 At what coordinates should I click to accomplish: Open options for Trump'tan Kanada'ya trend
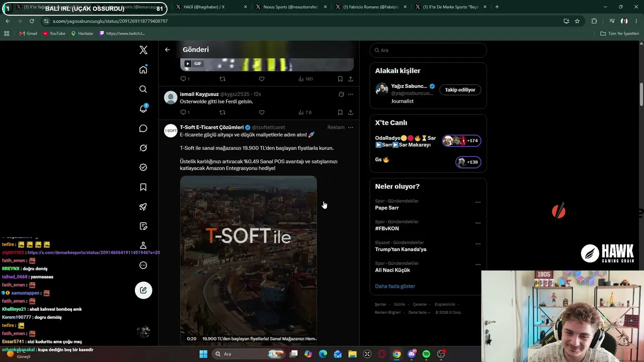click(478, 244)
